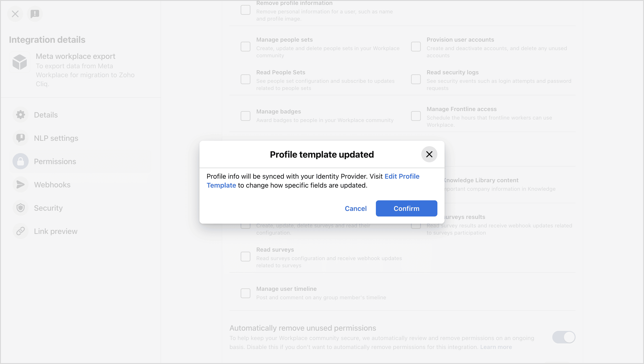Check the Manage user timeline checkbox
The height and width of the screenshot is (364, 644).
tap(245, 293)
